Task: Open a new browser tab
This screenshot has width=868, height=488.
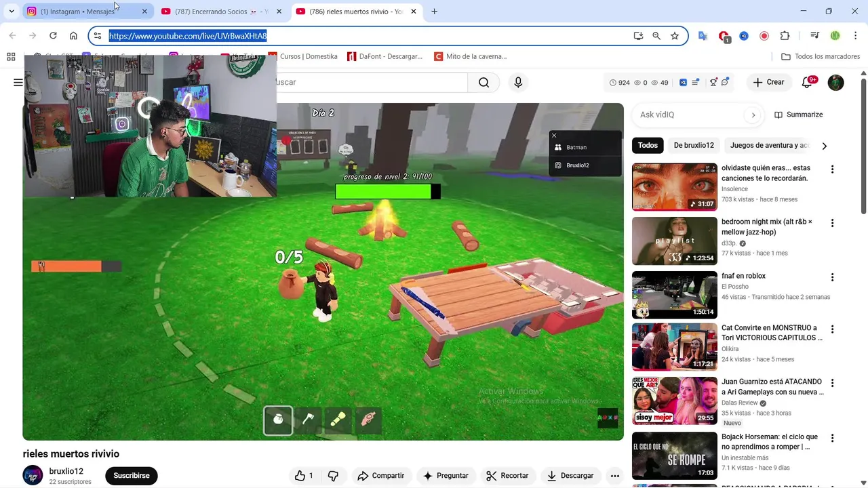Action: click(x=434, y=12)
